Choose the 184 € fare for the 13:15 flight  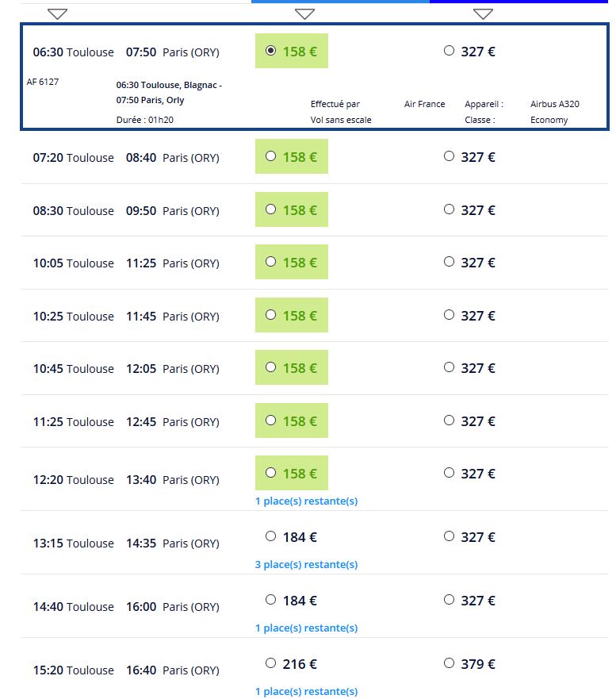click(x=272, y=536)
